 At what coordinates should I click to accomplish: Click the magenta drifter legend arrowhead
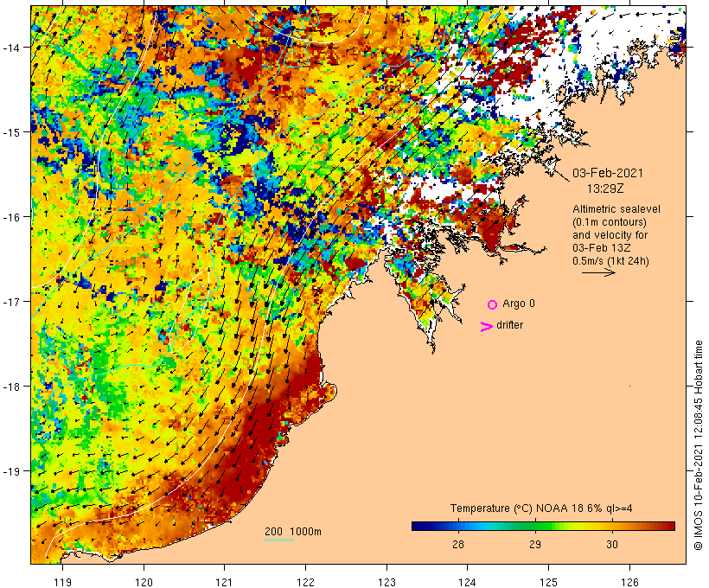[x=487, y=327]
